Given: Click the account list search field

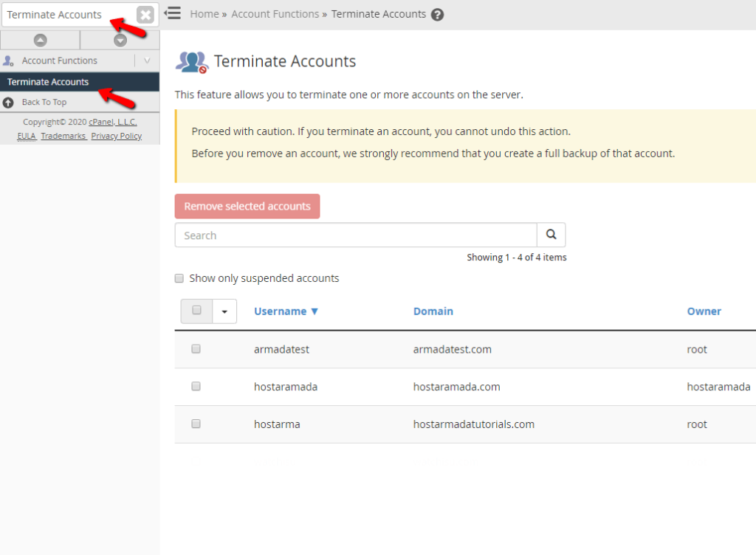Looking at the screenshot, I should click(x=354, y=235).
